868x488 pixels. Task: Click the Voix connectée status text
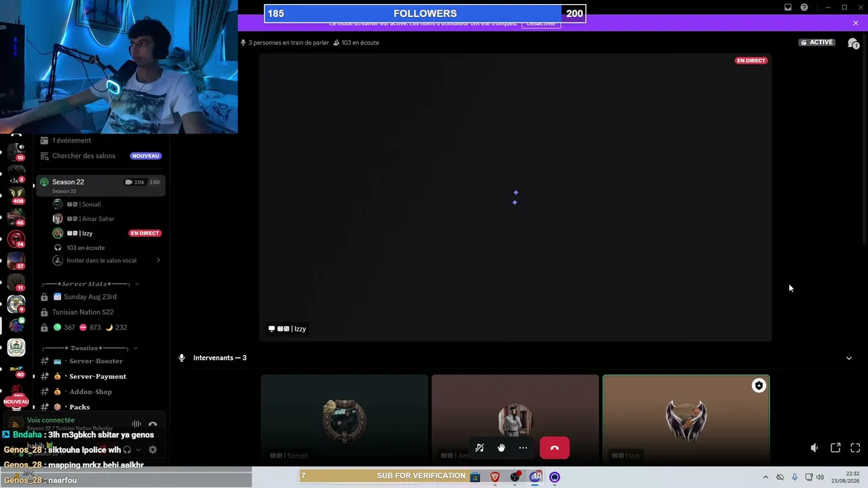[51, 420]
